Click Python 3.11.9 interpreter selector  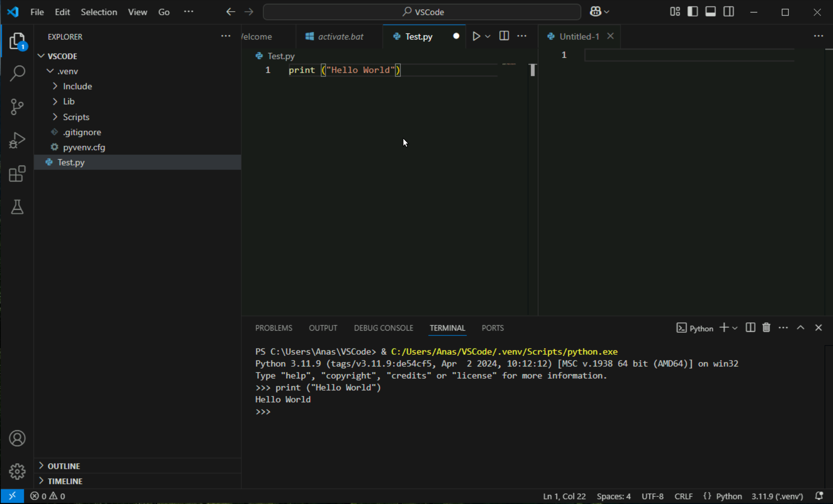[x=777, y=496]
